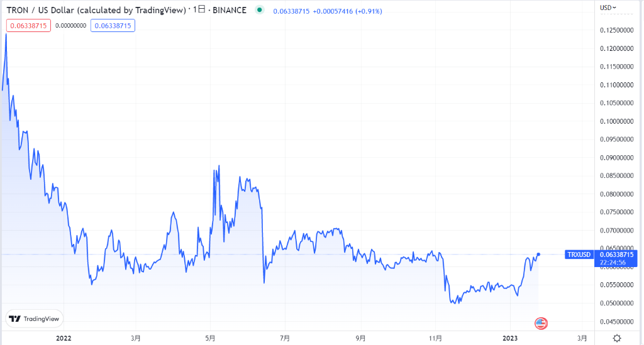Click the 0.07500000 price axis label
This screenshot has height=345, width=644.
616,212
